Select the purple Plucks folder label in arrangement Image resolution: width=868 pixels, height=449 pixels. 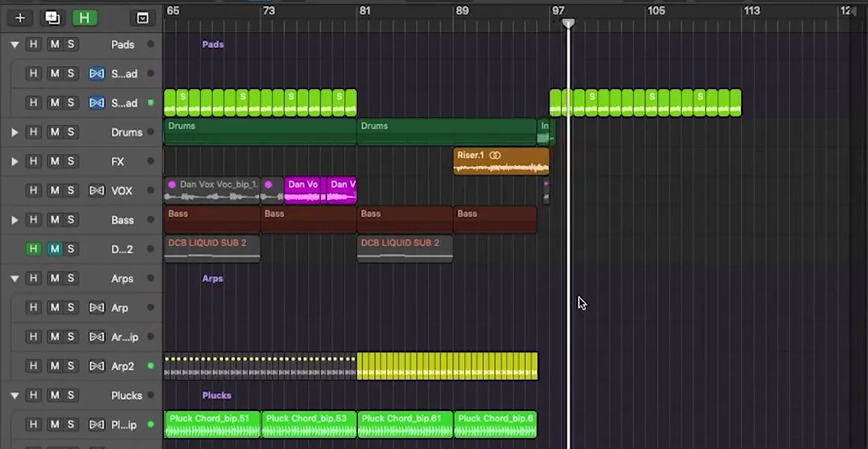pyautogui.click(x=216, y=395)
